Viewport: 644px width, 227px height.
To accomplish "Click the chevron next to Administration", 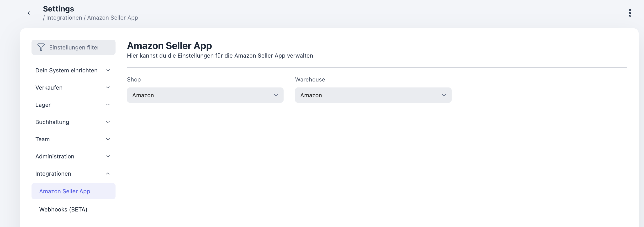I will click(x=108, y=157).
